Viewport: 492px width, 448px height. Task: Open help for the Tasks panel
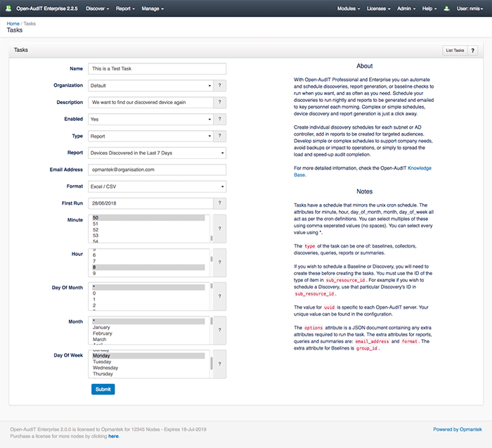pos(472,50)
